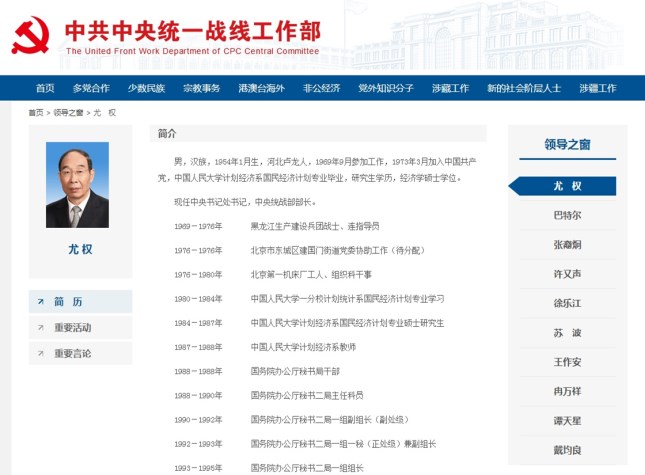645x475 pixels.
Task: Open 党外知识分子 from the navigation bar
Action: [x=386, y=88]
